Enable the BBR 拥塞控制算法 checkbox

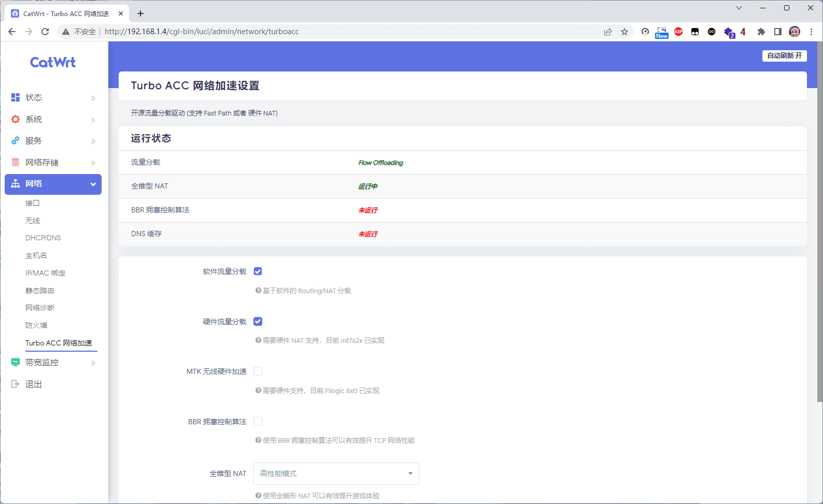pos(258,422)
